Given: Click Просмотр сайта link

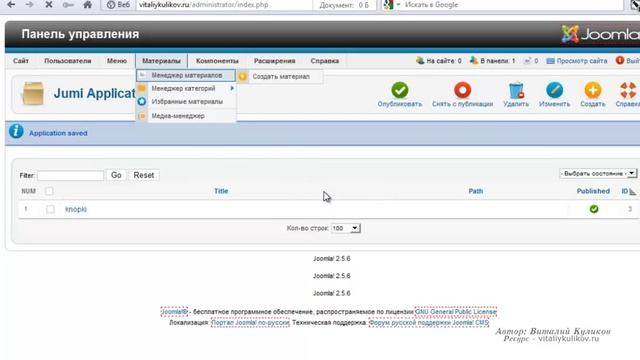Looking at the screenshot, I should [x=582, y=61].
